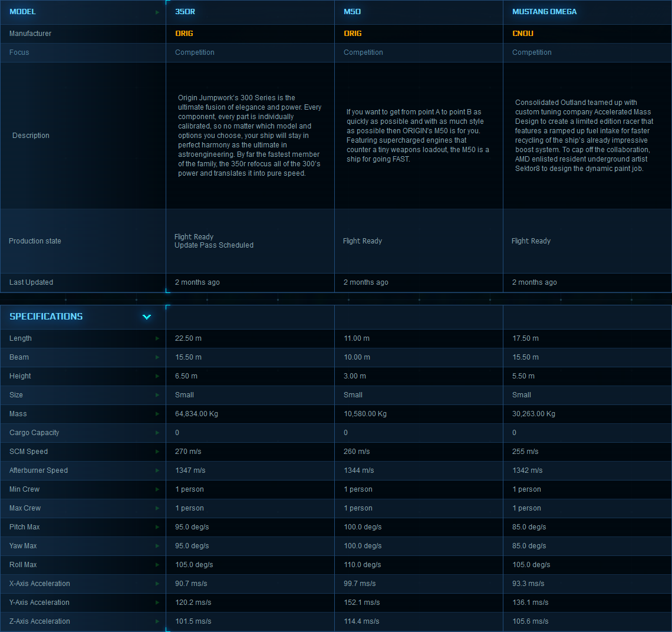Viewport: 672px width, 632px height.
Task: Click the arrow icon beside Min Crew
Action: (x=157, y=489)
